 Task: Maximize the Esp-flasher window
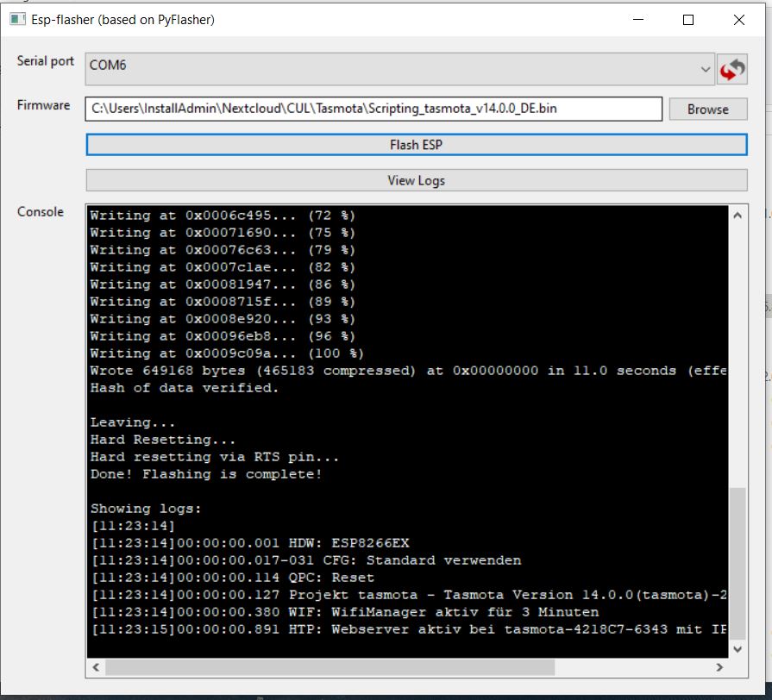pos(688,20)
